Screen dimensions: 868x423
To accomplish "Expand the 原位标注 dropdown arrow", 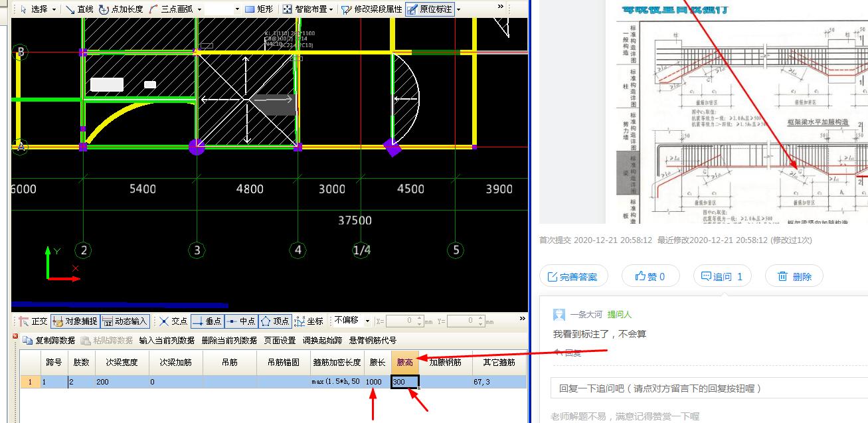I will pyautogui.click(x=458, y=9).
